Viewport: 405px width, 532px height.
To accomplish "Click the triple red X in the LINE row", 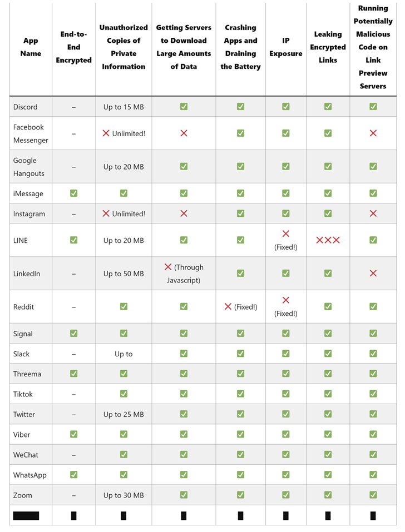I will click(x=328, y=240).
